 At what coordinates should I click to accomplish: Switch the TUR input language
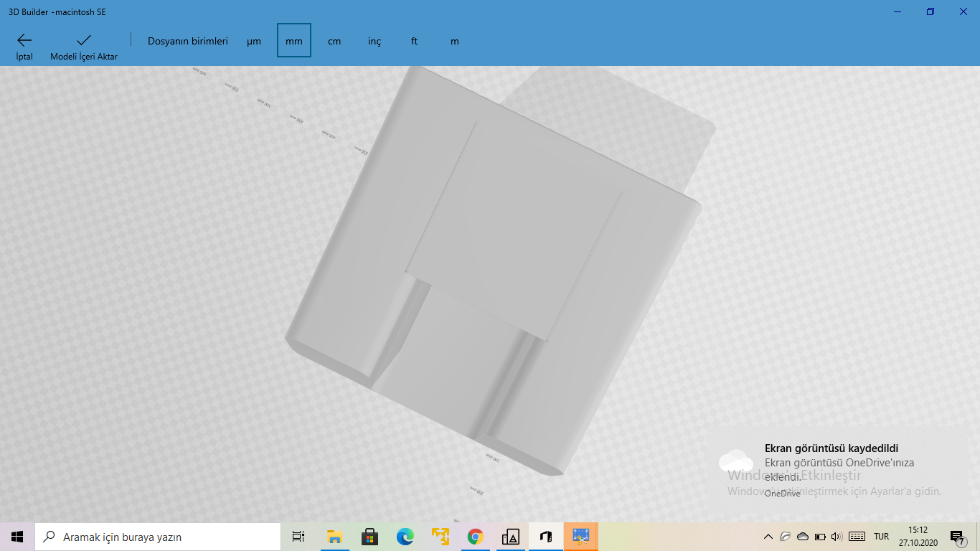click(x=881, y=537)
